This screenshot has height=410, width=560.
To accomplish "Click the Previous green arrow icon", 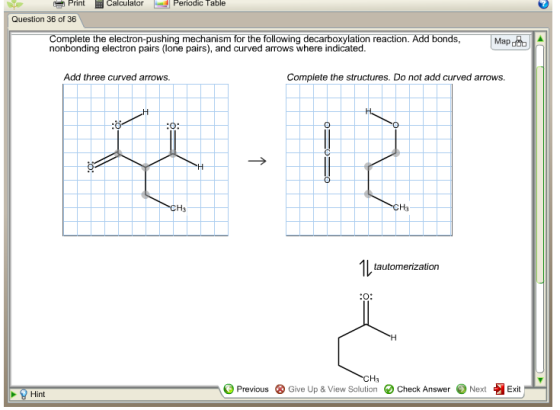I will coord(229,389).
